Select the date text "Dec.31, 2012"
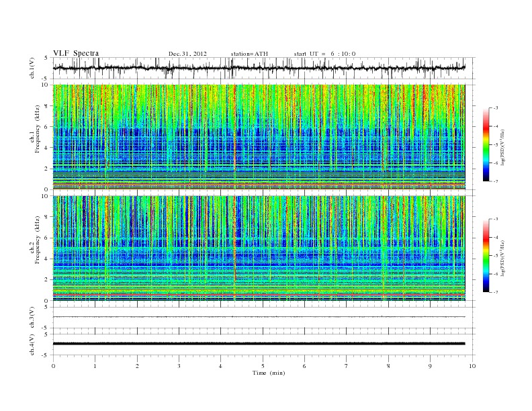The height and width of the screenshot is (411, 532). [x=187, y=54]
